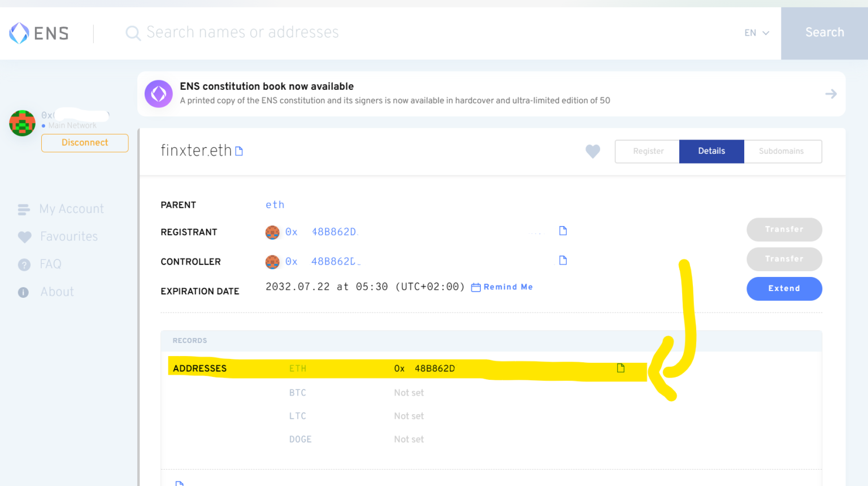Click the wallet account avatar
The height and width of the screenshot is (486, 868).
(23, 123)
